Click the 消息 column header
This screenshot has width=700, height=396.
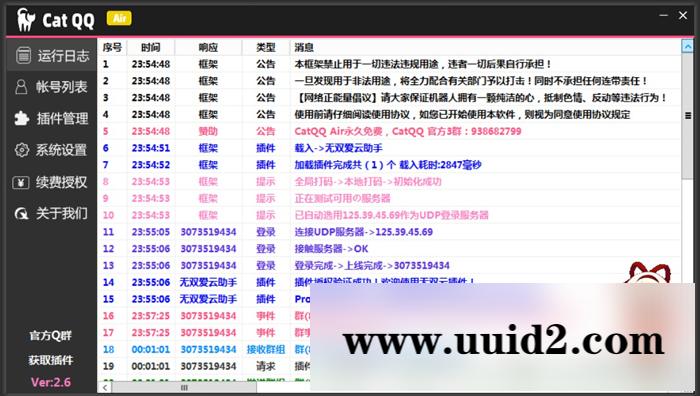tap(304, 47)
